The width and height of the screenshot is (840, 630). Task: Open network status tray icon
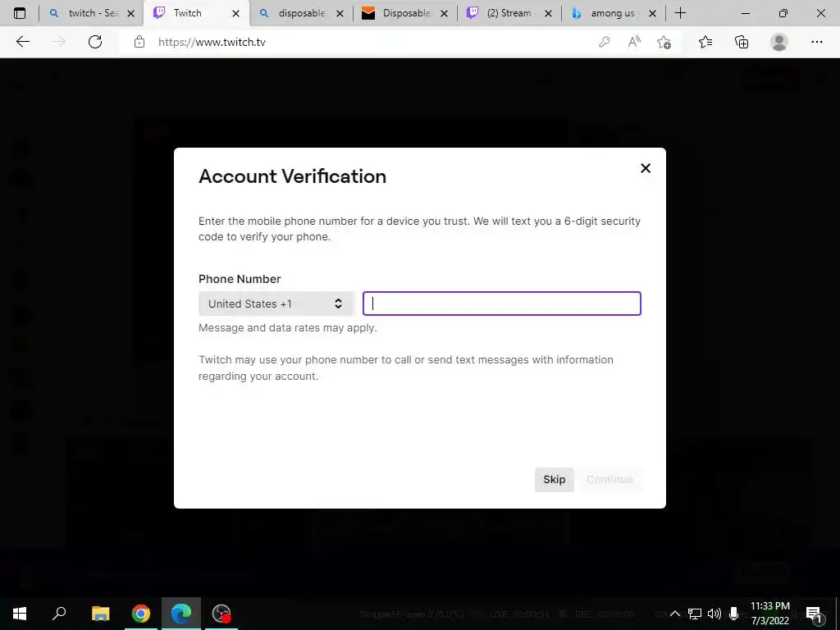click(x=695, y=614)
